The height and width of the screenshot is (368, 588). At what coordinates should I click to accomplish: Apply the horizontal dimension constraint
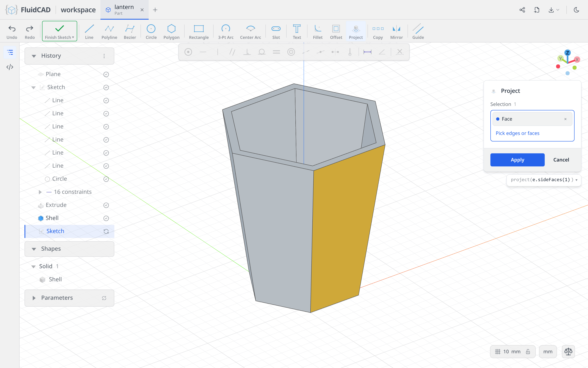pyautogui.click(x=367, y=52)
